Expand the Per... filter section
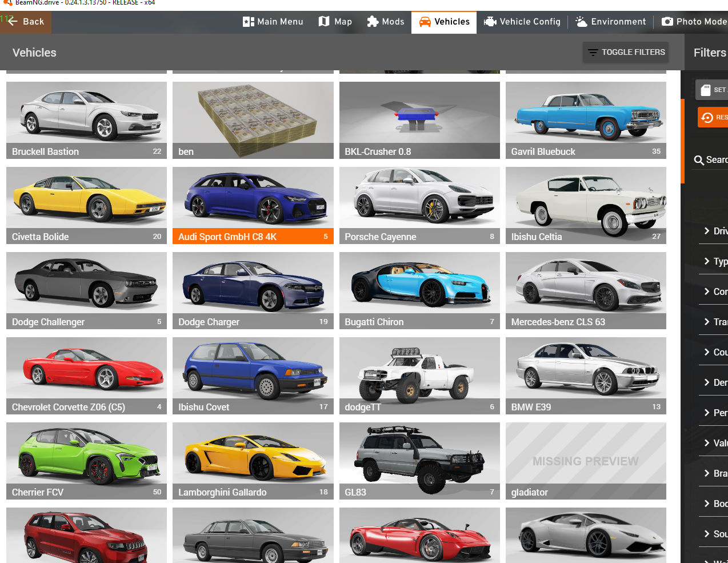 (713, 413)
